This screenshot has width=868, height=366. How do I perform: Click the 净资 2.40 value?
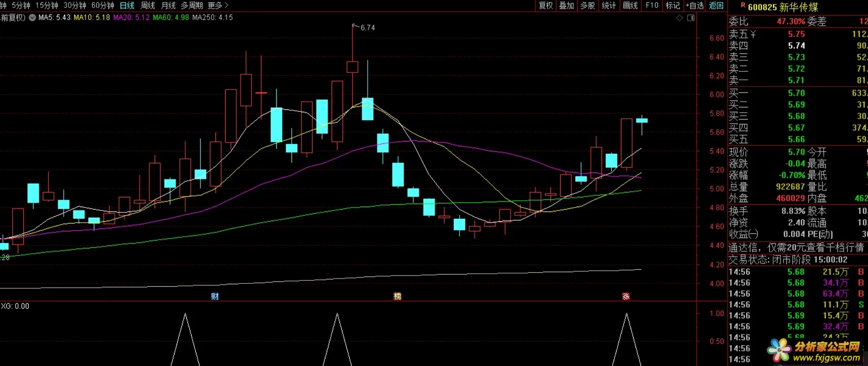(797, 223)
